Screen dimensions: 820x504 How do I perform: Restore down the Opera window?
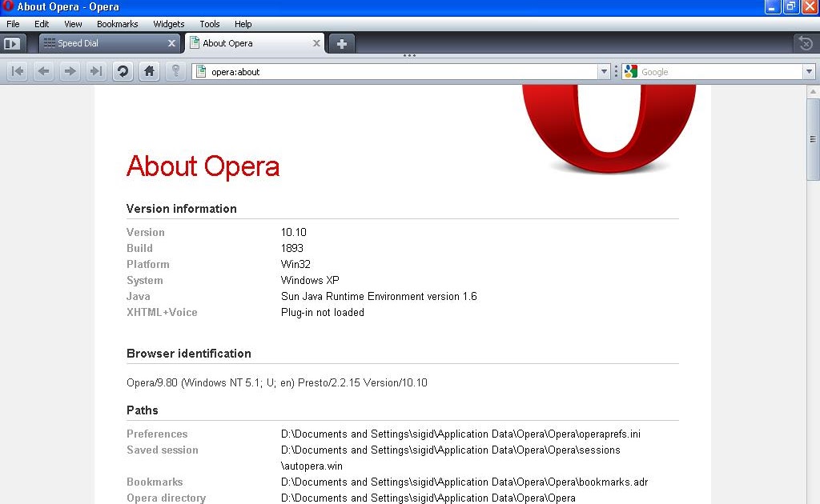(x=790, y=6)
